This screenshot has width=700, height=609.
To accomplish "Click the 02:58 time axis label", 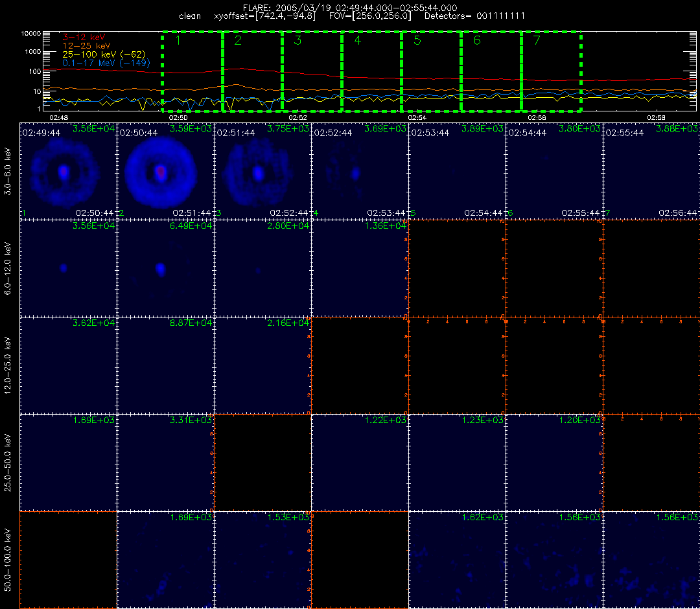I will [x=656, y=117].
